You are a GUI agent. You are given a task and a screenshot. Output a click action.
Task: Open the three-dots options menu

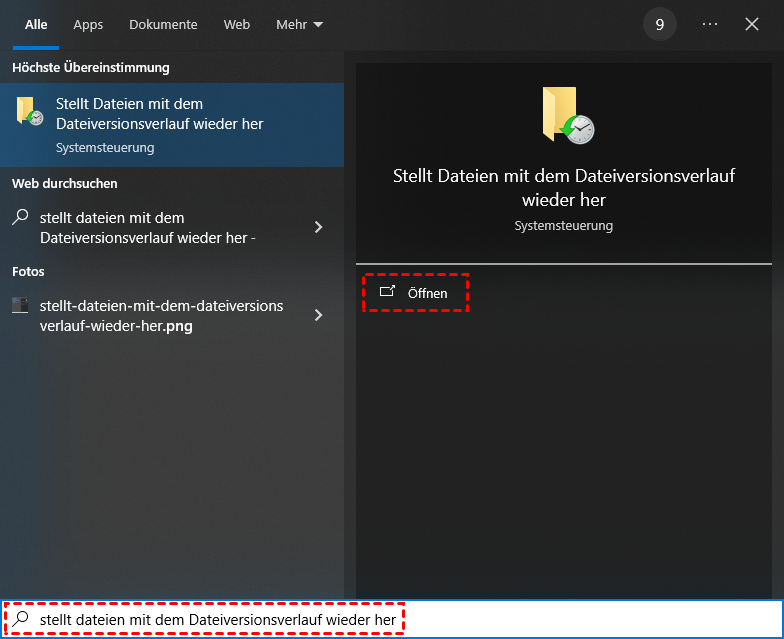click(710, 24)
